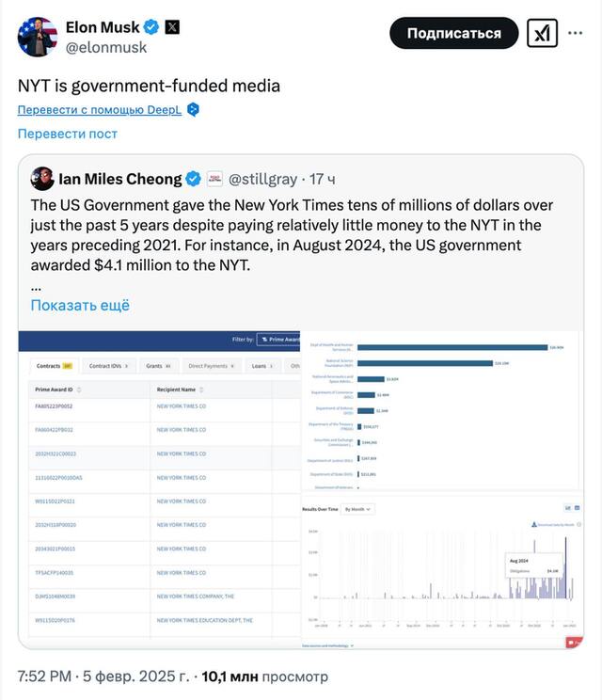Select the Contracts tab in the table
The width and height of the screenshot is (602, 700).
(54, 365)
